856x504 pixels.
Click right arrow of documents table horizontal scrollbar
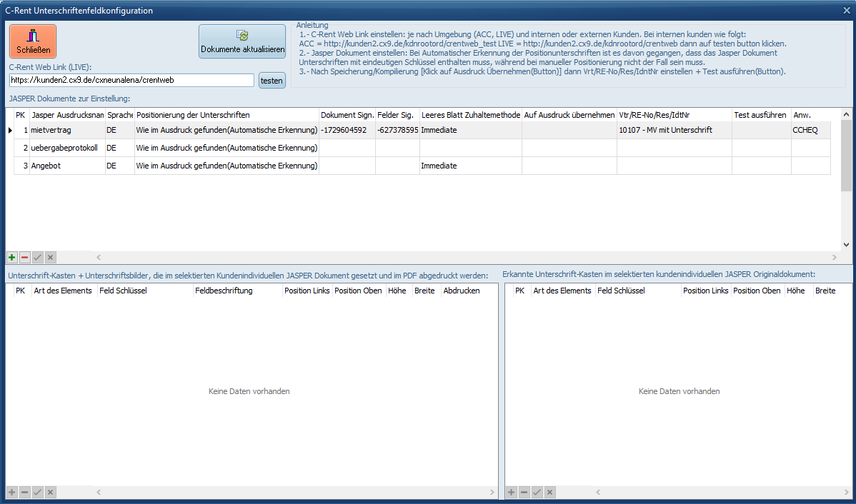(x=834, y=257)
